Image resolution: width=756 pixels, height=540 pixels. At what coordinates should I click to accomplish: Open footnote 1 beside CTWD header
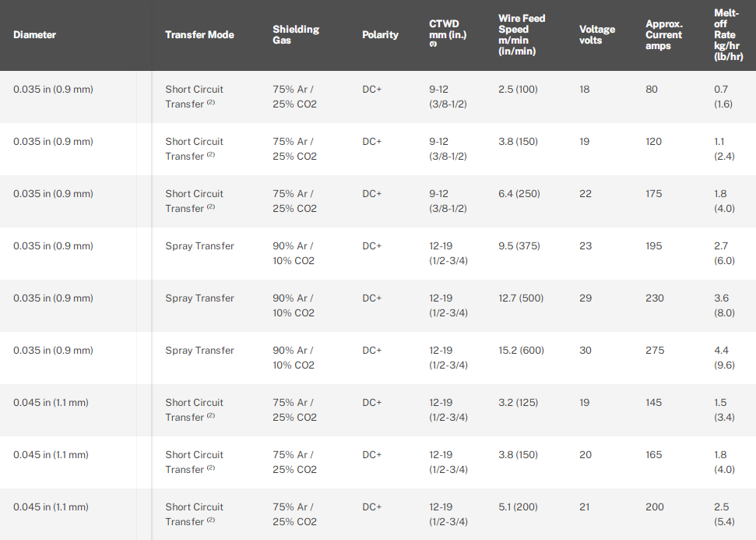pos(433,44)
